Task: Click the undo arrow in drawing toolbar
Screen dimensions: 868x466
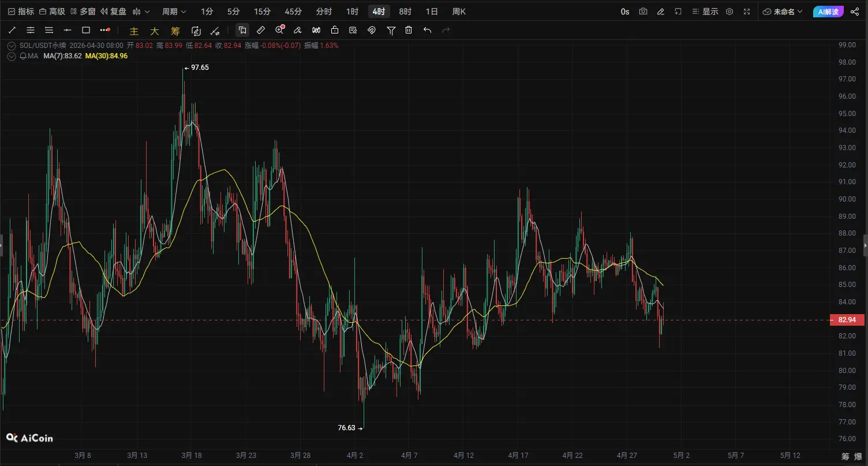Action: point(427,30)
